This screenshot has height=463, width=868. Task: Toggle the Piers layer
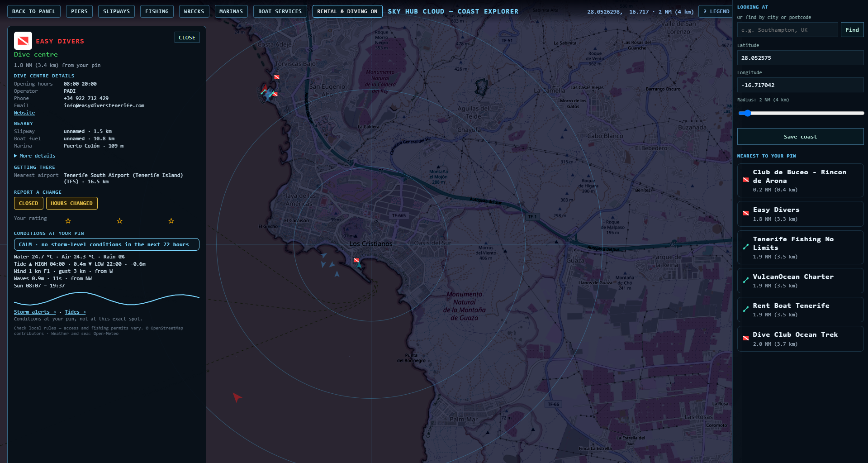tap(79, 11)
